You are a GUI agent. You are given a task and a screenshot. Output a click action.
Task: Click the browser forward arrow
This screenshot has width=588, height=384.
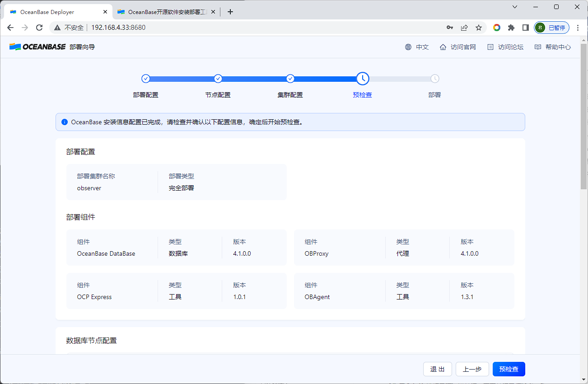coord(25,28)
